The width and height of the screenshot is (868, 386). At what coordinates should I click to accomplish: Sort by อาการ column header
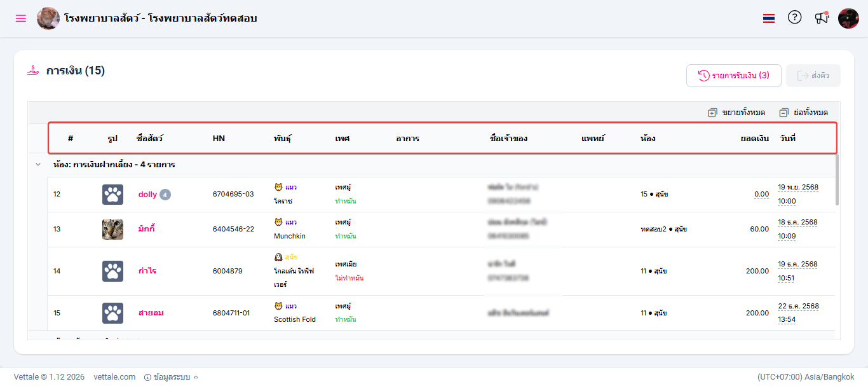(407, 139)
